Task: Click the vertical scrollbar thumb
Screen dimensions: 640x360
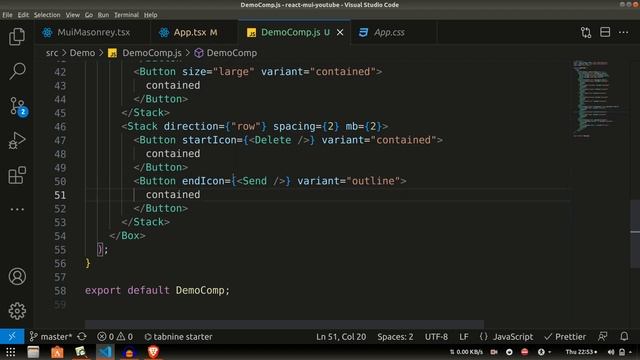Action: click(x=635, y=234)
